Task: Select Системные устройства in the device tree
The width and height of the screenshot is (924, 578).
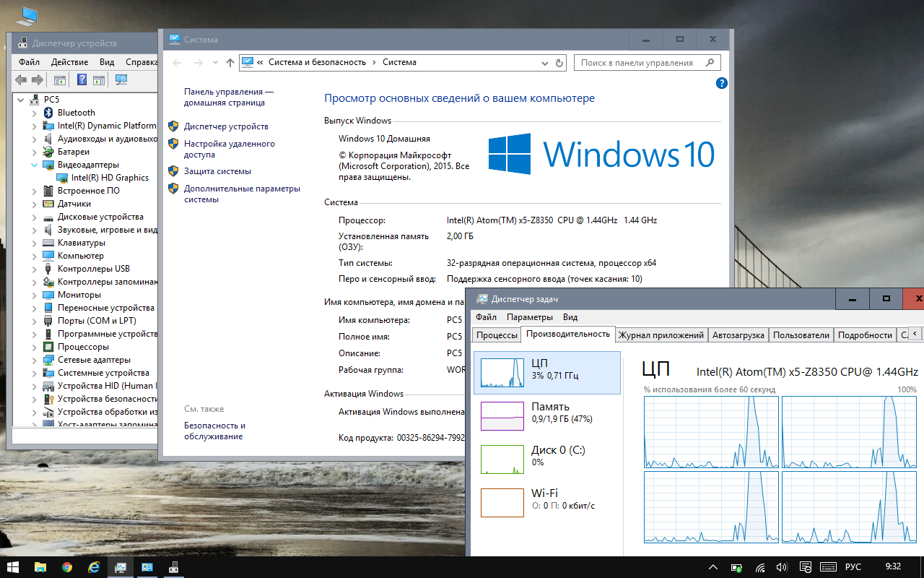Action: click(x=103, y=373)
